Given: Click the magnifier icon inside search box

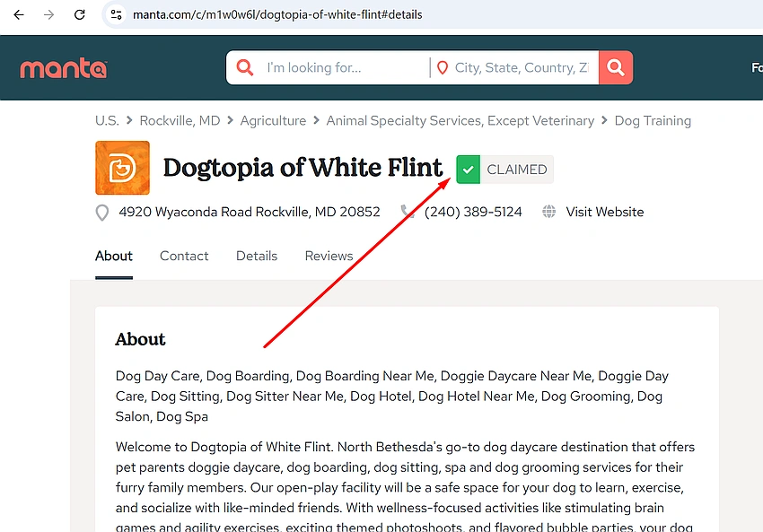Looking at the screenshot, I should (x=245, y=67).
